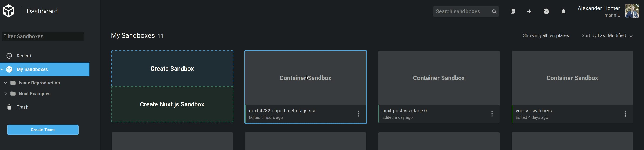Focus the Filter Sandboxes field
Image resolution: width=644 pixels, height=150 pixels.
[43, 36]
